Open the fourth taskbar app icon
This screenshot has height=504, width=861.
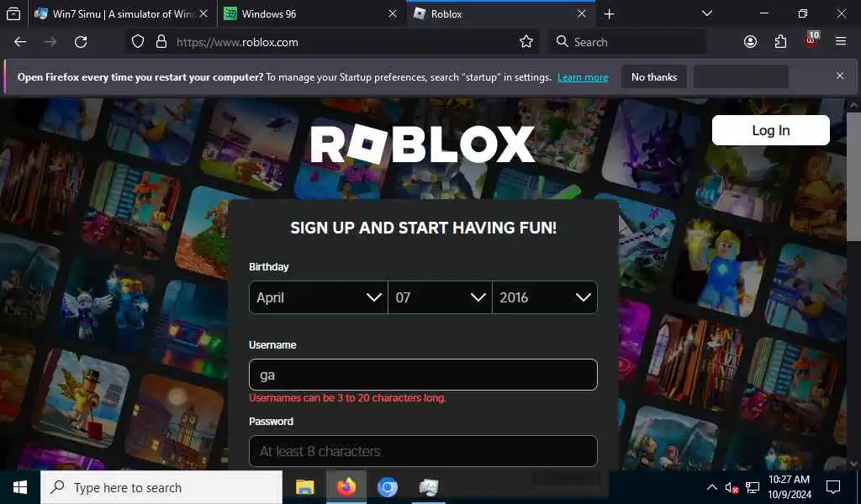tap(428, 487)
